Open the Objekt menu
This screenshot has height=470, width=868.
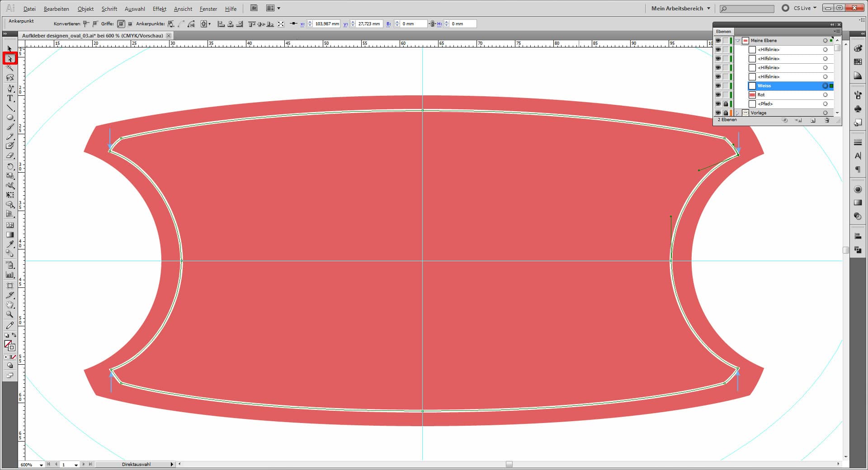85,9
